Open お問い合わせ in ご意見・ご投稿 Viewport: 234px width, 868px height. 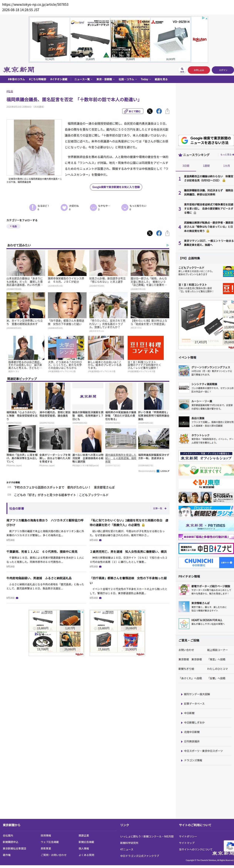(x=186, y=650)
